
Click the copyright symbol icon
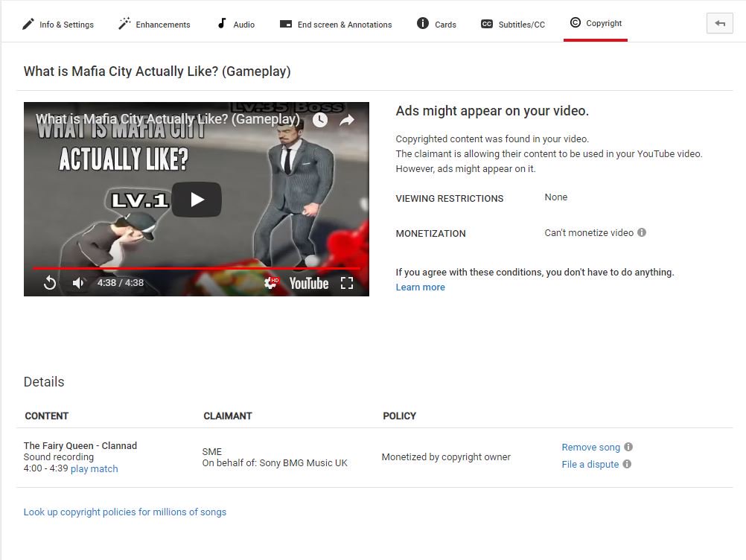[x=576, y=22]
